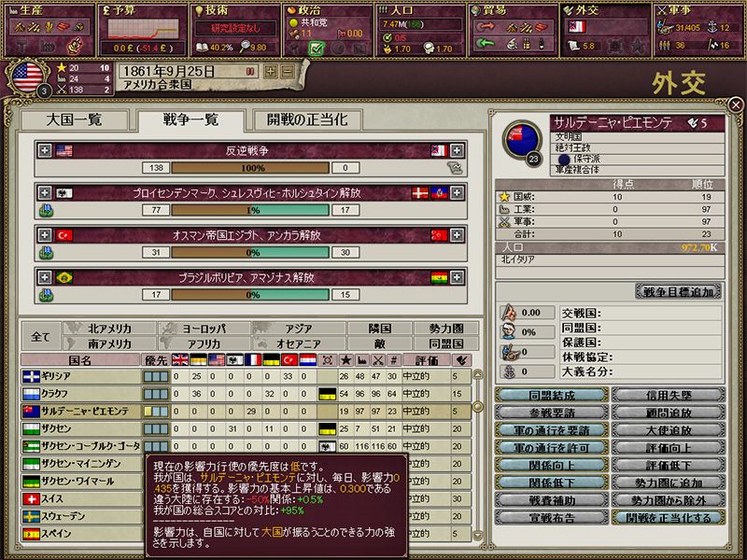This screenshot has height=560, width=747.
Task: Increase game speed with plus button
Action: tap(271, 72)
